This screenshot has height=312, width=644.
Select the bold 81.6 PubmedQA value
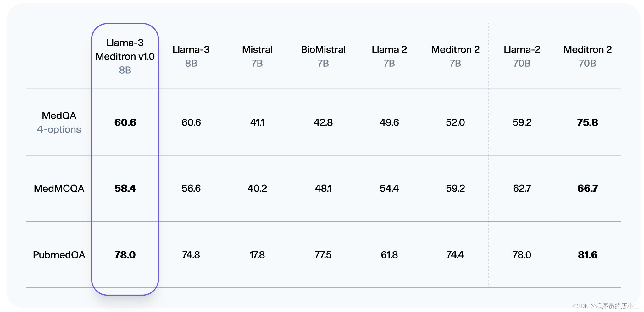point(587,255)
